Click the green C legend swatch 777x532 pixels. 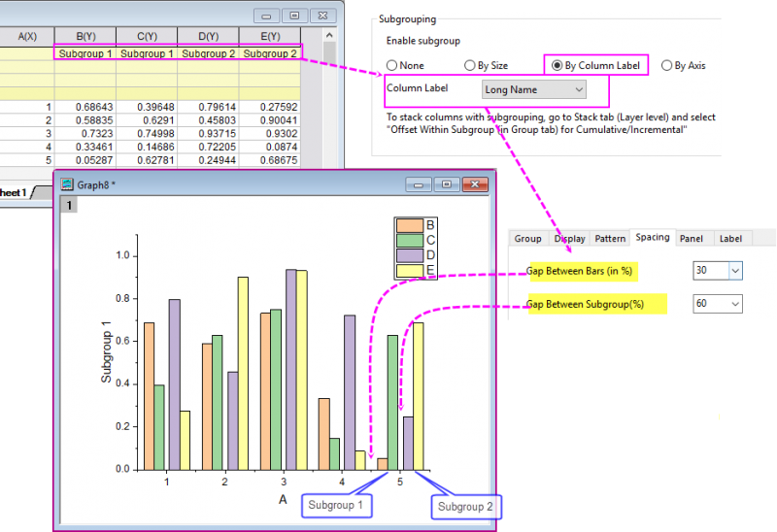point(410,240)
